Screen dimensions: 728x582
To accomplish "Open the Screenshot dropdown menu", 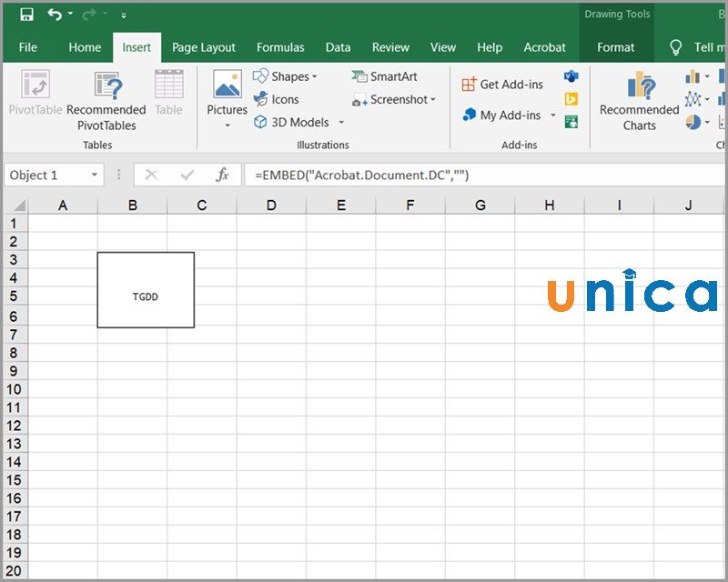I will (433, 100).
